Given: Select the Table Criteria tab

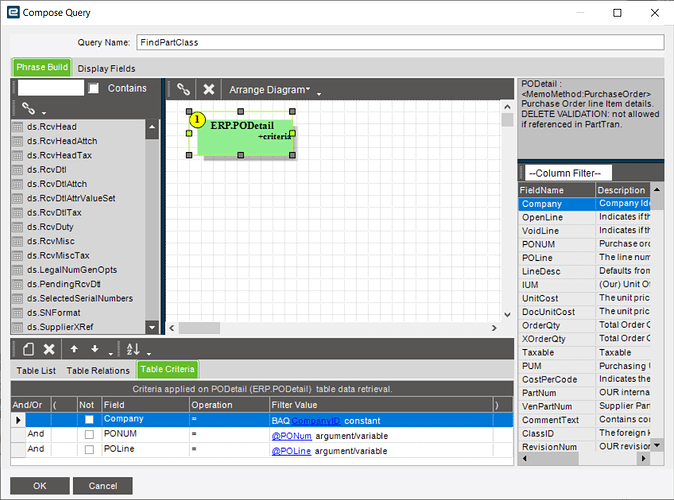Looking at the screenshot, I should (167, 369).
